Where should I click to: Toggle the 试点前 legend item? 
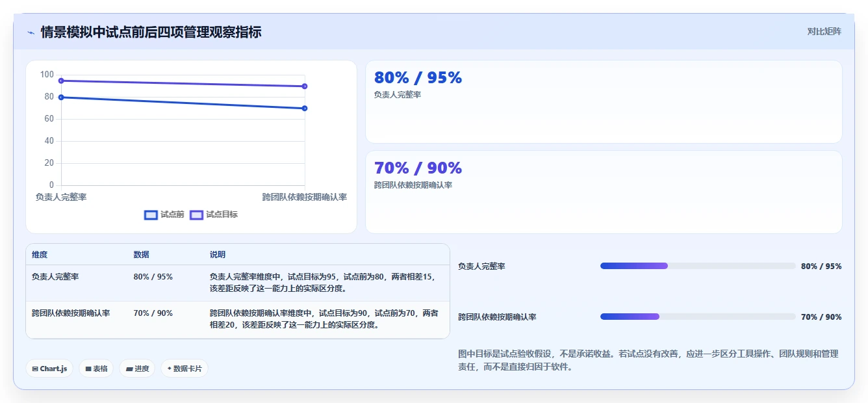click(164, 214)
